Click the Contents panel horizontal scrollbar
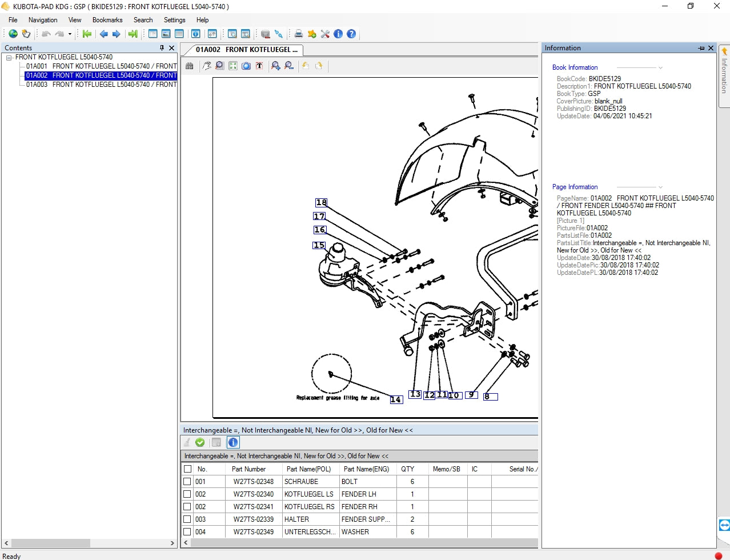Image resolution: width=730 pixels, height=560 pixels. click(x=50, y=543)
